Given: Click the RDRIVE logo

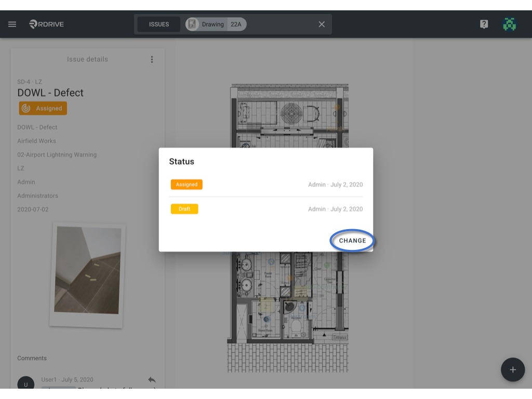Looking at the screenshot, I should (x=46, y=24).
